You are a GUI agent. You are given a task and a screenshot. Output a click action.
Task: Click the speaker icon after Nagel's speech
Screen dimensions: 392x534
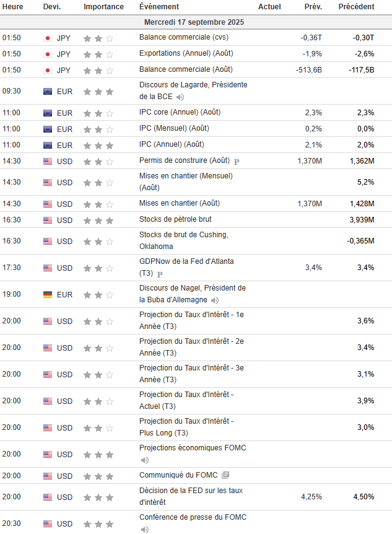[x=214, y=300]
